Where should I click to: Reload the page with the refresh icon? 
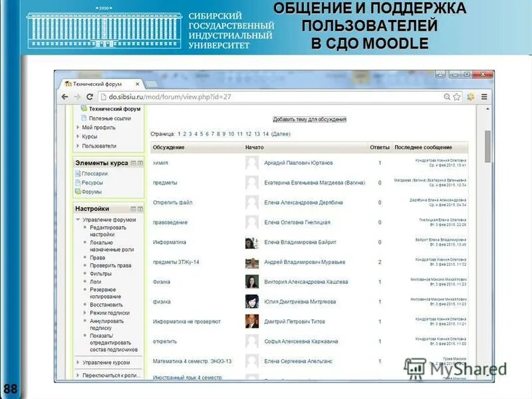[x=90, y=96]
